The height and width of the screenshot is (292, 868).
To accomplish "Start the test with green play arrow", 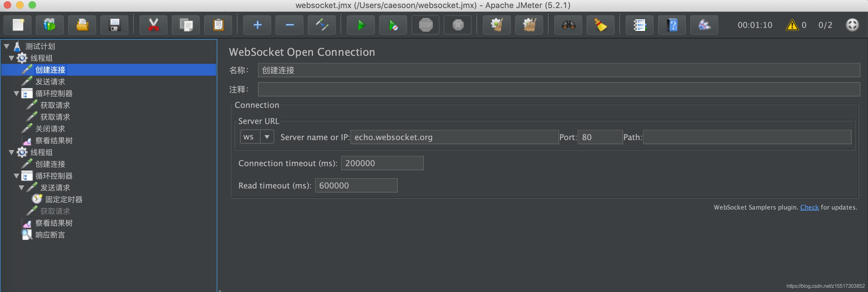I will tap(361, 25).
